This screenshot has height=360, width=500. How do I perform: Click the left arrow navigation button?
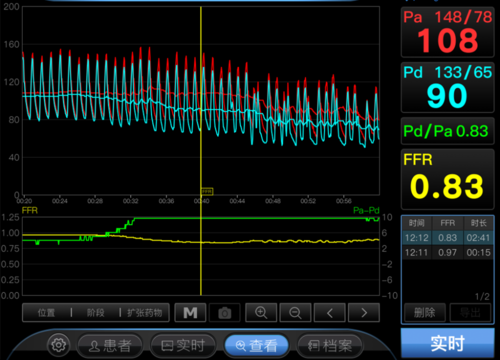tap(330, 313)
